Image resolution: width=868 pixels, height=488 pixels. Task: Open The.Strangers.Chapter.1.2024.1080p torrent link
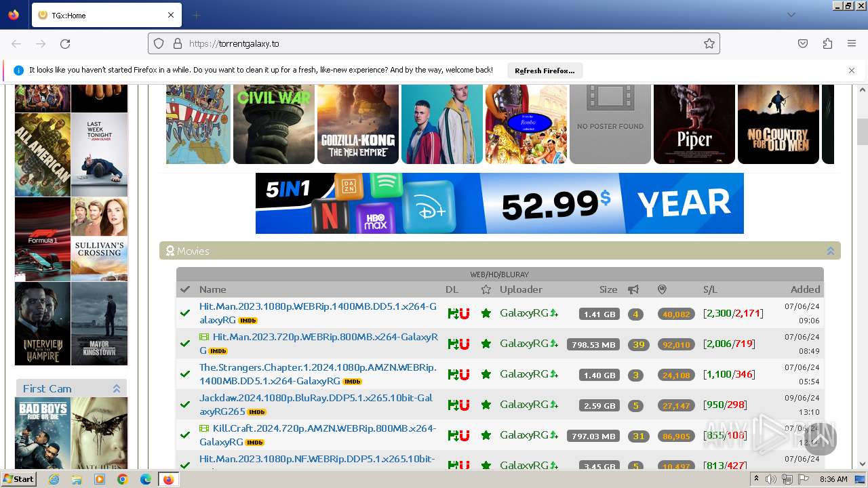click(318, 374)
